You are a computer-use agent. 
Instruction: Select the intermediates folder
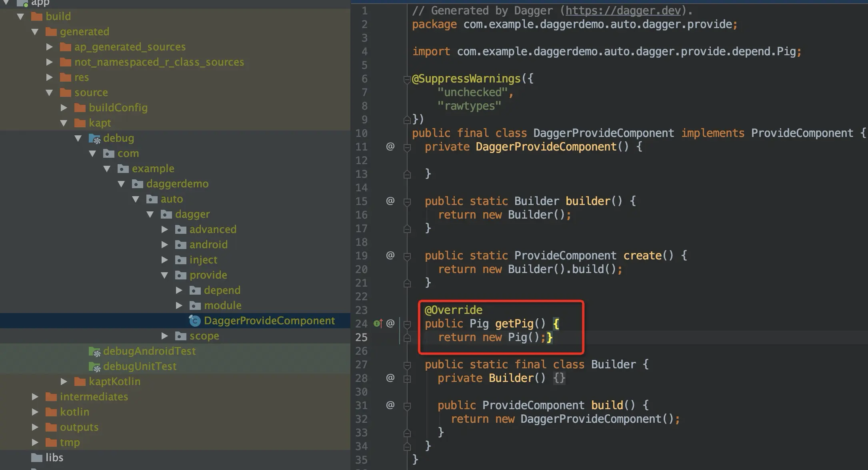click(x=94, y=397)
